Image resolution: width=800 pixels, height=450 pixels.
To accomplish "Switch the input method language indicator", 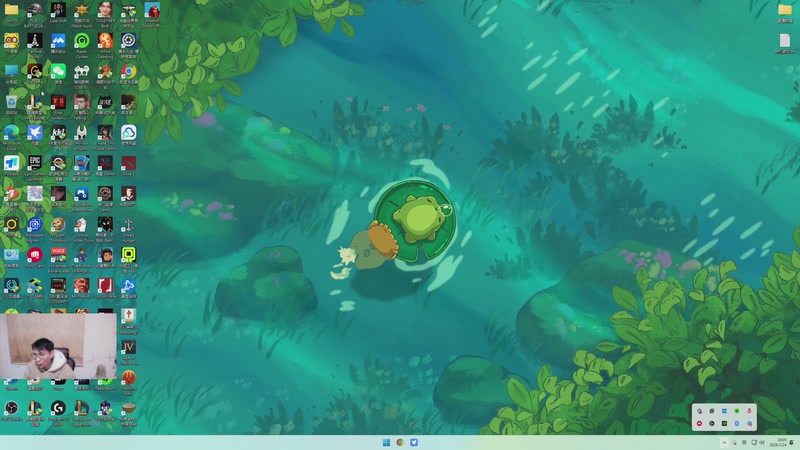I will coord(744,442).
